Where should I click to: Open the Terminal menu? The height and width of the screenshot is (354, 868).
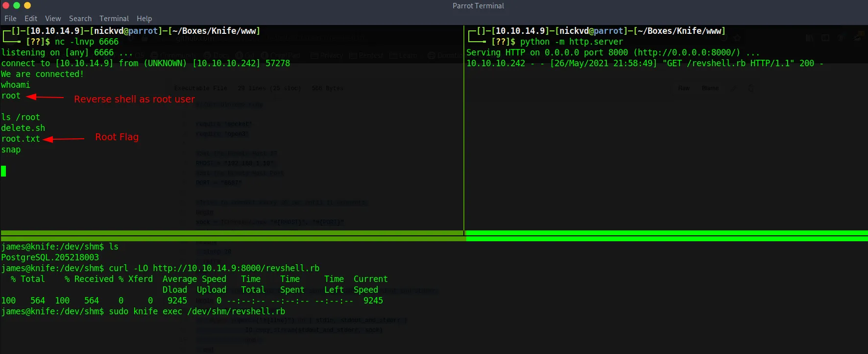pos(114,19)
